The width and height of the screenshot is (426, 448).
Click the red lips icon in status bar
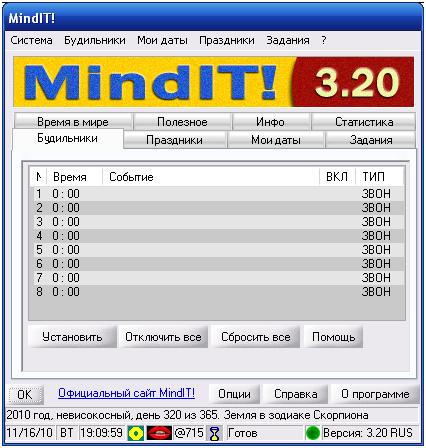(159, 433)
